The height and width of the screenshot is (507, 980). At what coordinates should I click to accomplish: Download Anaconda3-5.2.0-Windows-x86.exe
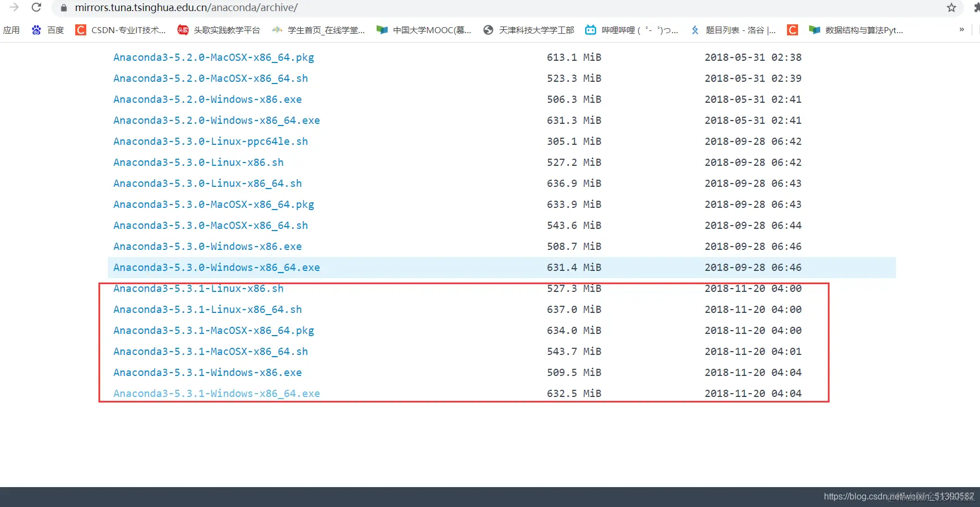(207, 100)
